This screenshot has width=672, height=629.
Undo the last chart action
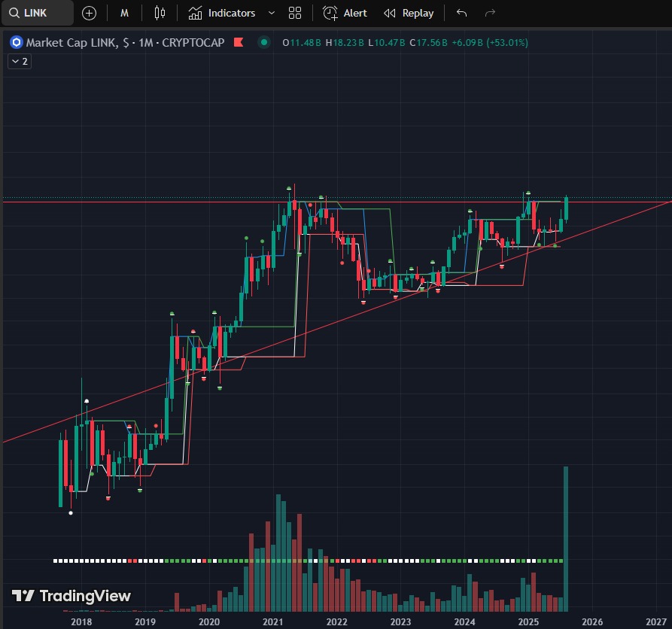pos(461,14)
